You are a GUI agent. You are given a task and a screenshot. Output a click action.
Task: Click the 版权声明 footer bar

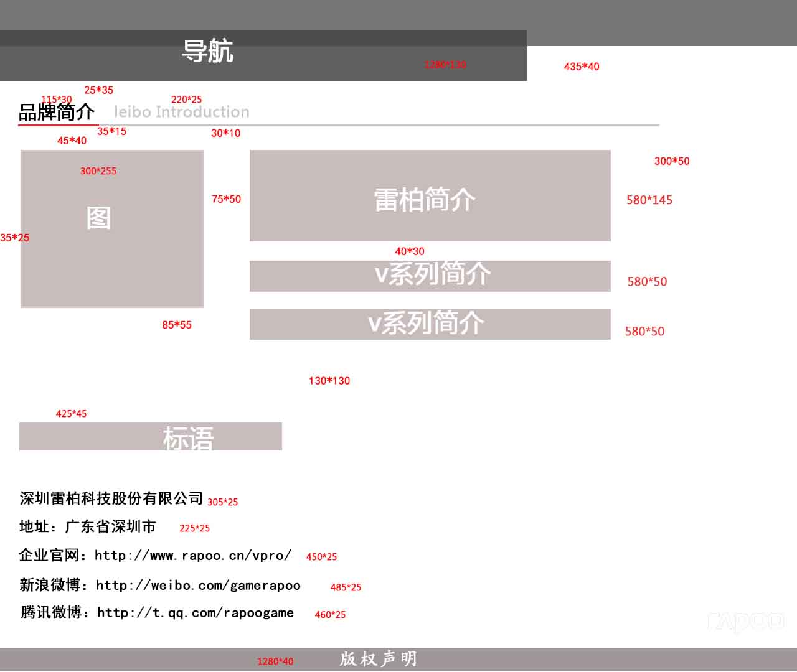click(398, 660)
